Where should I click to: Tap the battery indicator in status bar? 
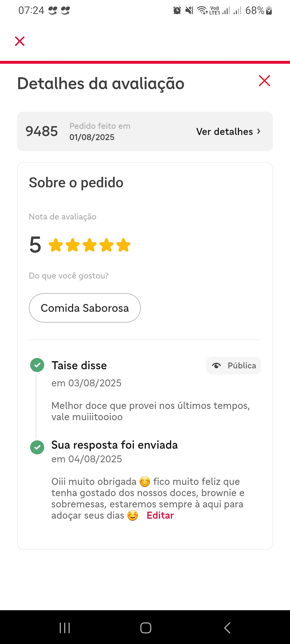tap(269, 11)
